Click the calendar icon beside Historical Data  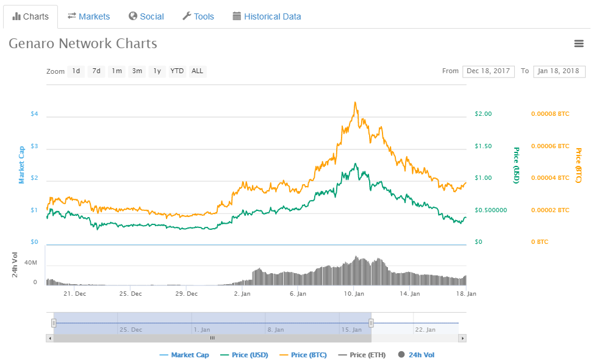pos(237,16)
